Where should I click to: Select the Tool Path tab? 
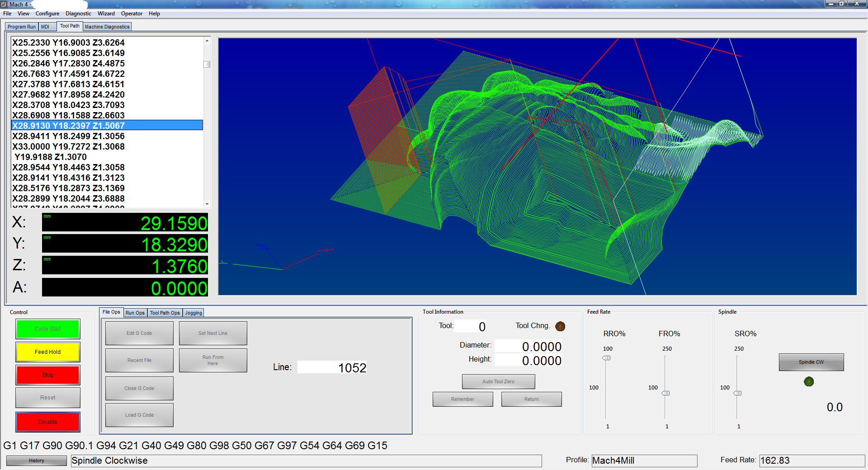click(70, 26)
